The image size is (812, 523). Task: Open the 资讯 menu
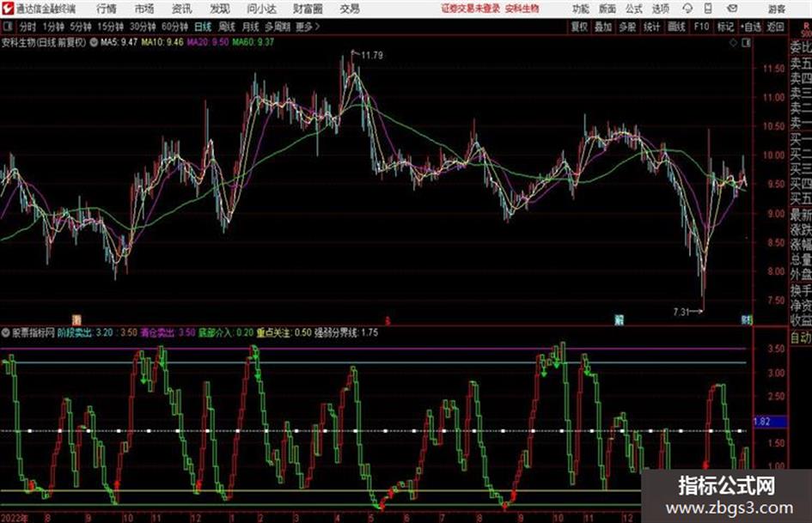[x=182, y=9]
